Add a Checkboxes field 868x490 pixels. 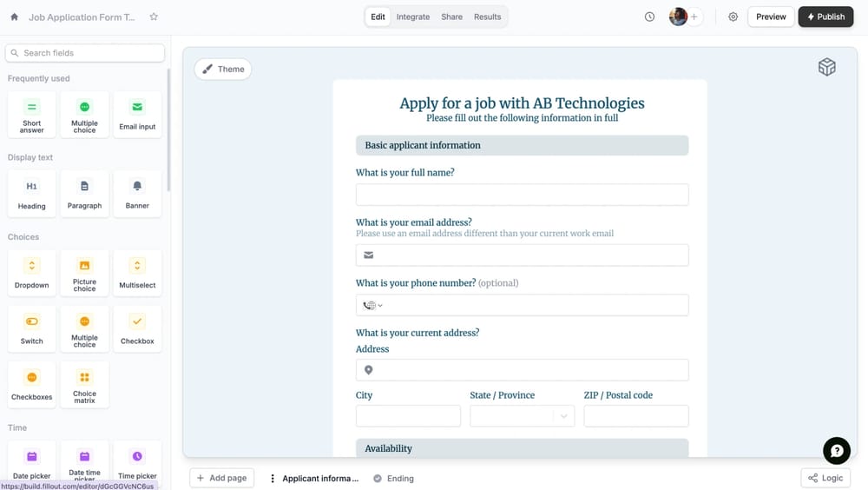[31, 384]
